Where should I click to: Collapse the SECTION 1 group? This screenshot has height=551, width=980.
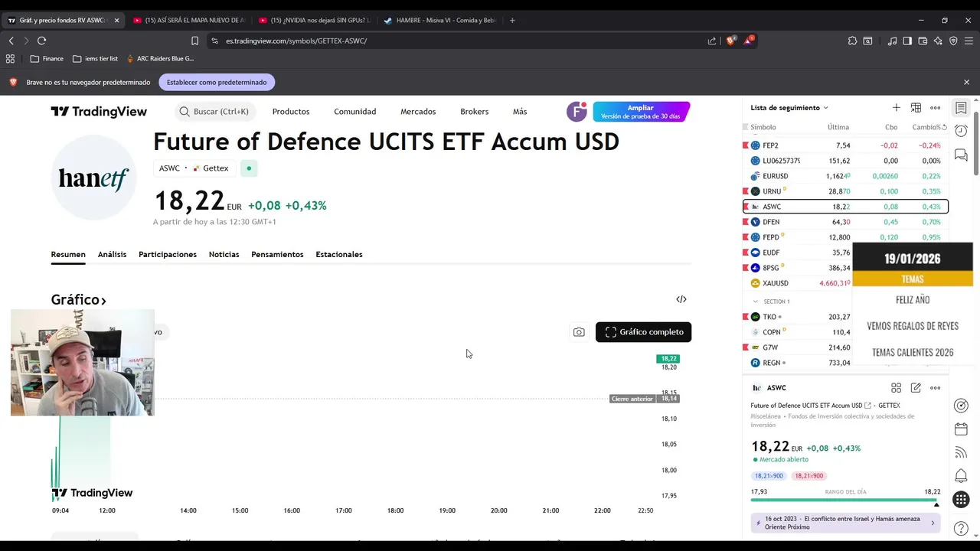756,302
